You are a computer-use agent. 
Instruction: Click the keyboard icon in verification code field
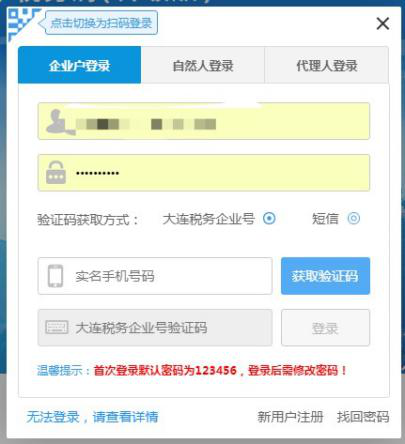[57, 327]
